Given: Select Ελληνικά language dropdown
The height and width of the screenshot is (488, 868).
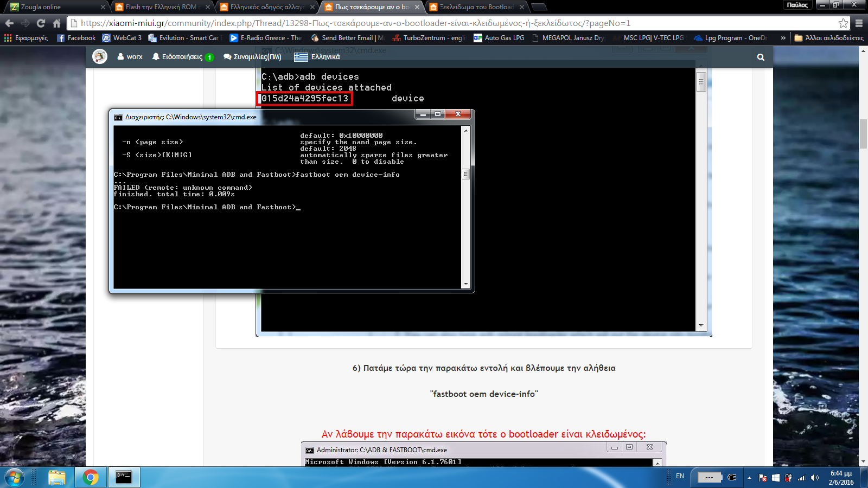Looking at the screenshot, I should [x=317, y=57].
